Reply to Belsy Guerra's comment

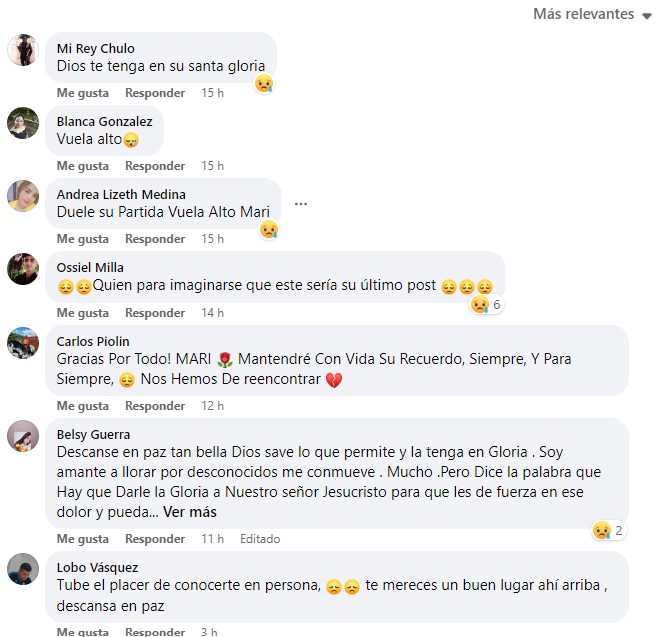155,539
